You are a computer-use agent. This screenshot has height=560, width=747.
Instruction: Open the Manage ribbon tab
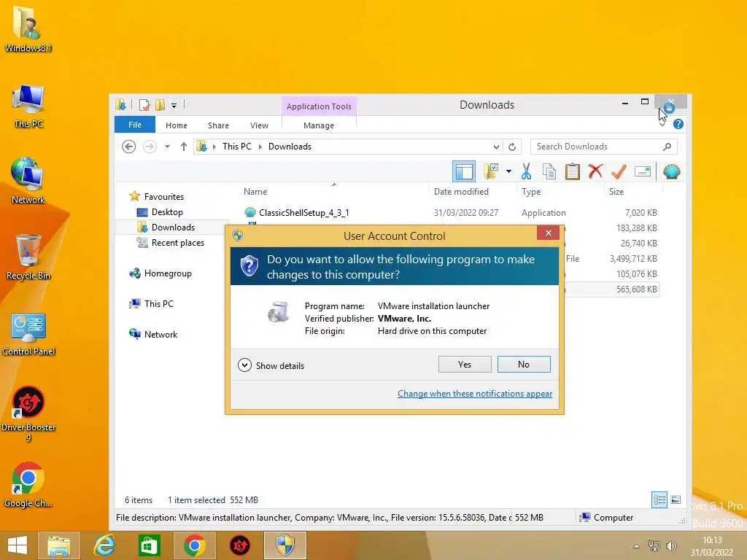(319, 125)
